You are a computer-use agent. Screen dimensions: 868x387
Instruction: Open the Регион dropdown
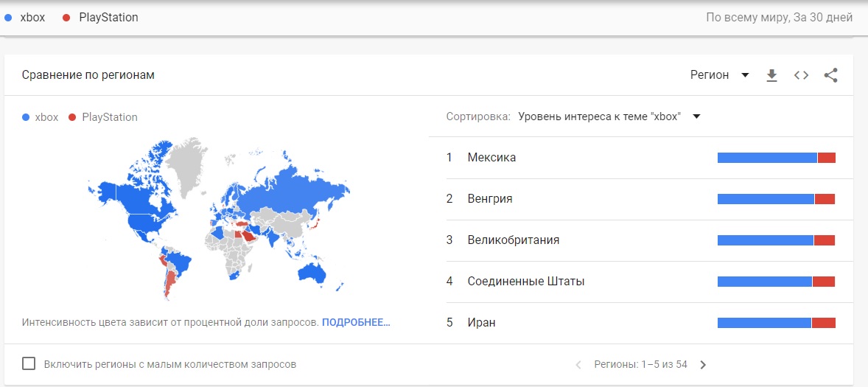click(719, 75)
